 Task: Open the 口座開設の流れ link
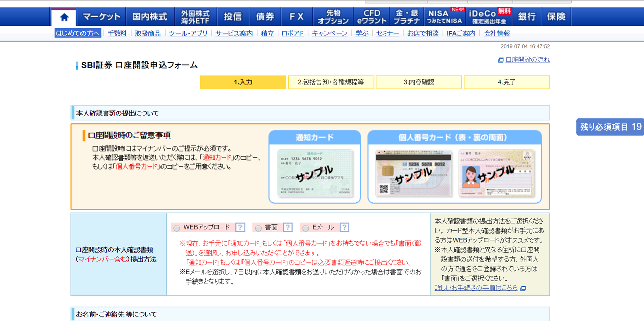point(527,59)
